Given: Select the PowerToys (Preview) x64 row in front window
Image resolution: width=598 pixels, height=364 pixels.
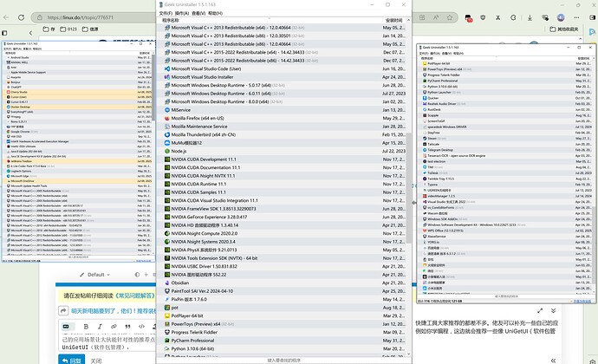Looking at the screenshot, I should [x=282, y=324].
